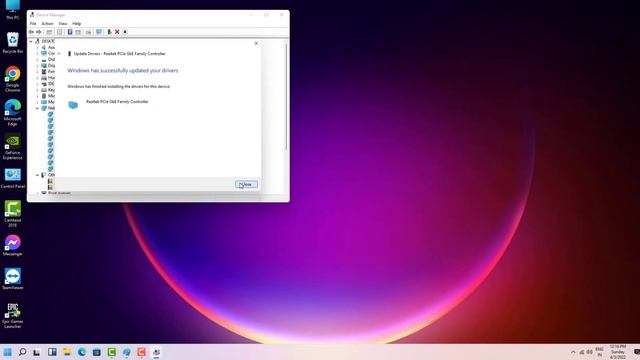Click the Back arrow toolbar icon
This screenshot has width=640, height=360.
(31, 32)
